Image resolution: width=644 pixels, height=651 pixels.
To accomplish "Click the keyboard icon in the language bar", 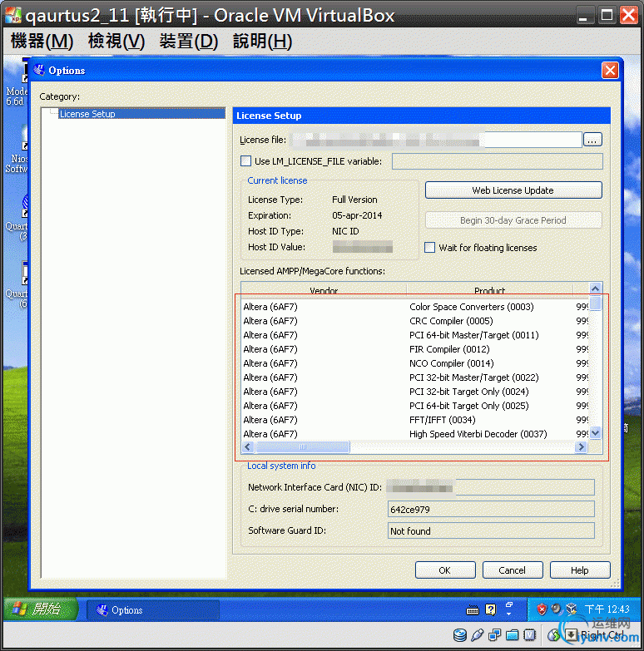I will [473, 610].
